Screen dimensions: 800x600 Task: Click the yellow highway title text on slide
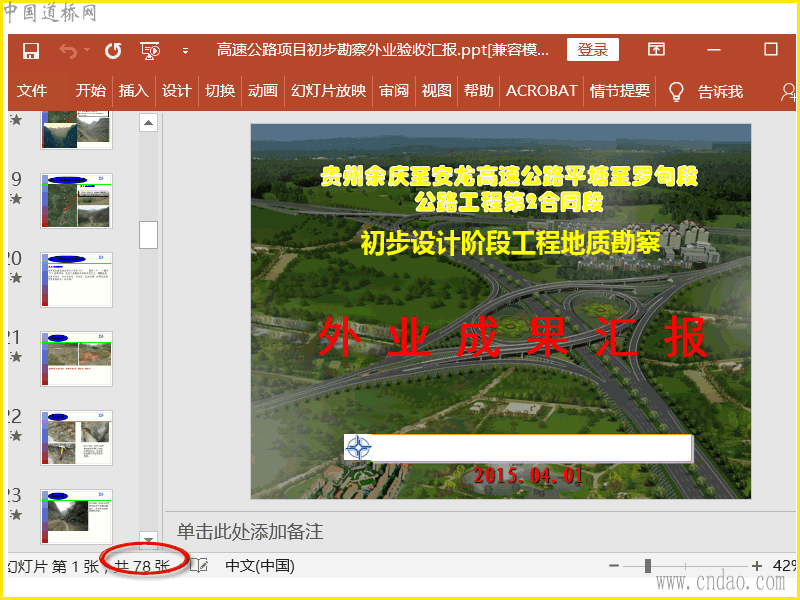point(509,189)
